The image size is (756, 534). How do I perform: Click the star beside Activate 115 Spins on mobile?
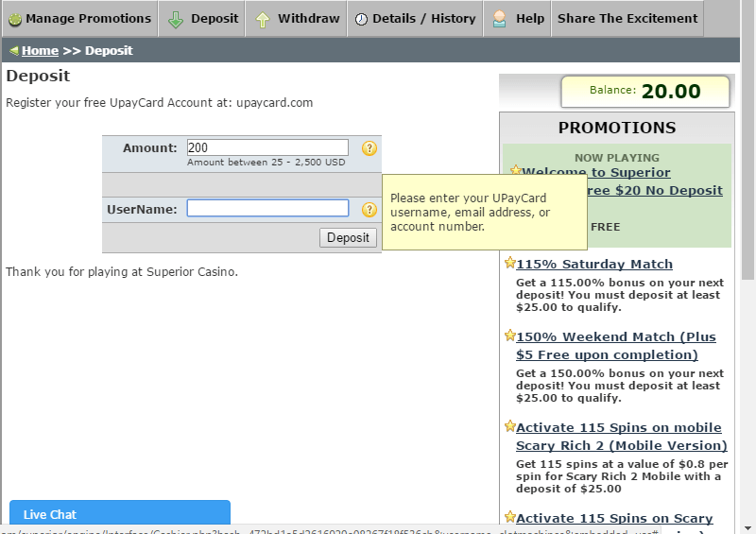click(x=510, y=426)
